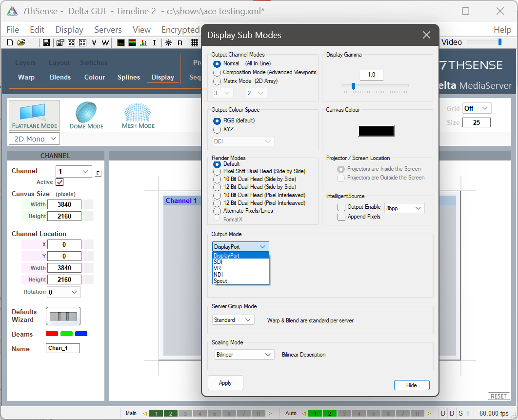Switch to the Blends tab
The width and height of the screenshot is (518, 420).
coord(60,77)
